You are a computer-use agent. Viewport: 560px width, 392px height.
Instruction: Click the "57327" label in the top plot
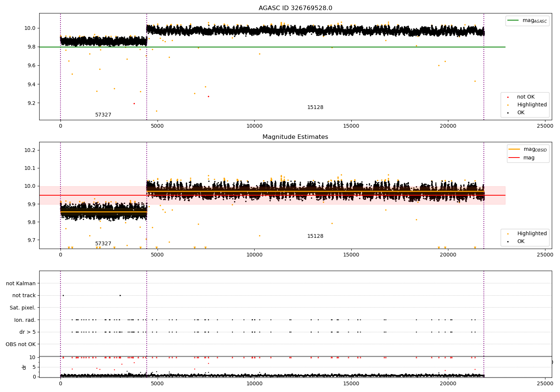click(x=103, y=115)
